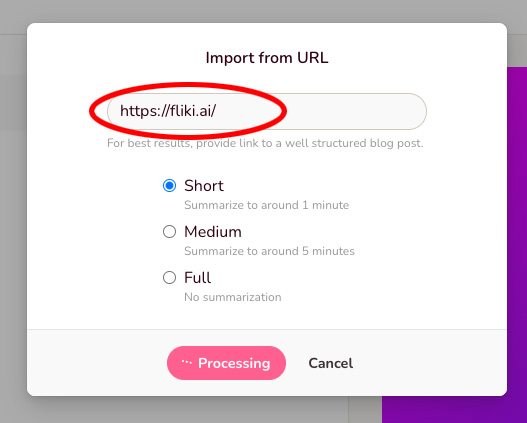Select the Short radio button
Viewport: 527px width, 423px height.
[x=169, y=185]
